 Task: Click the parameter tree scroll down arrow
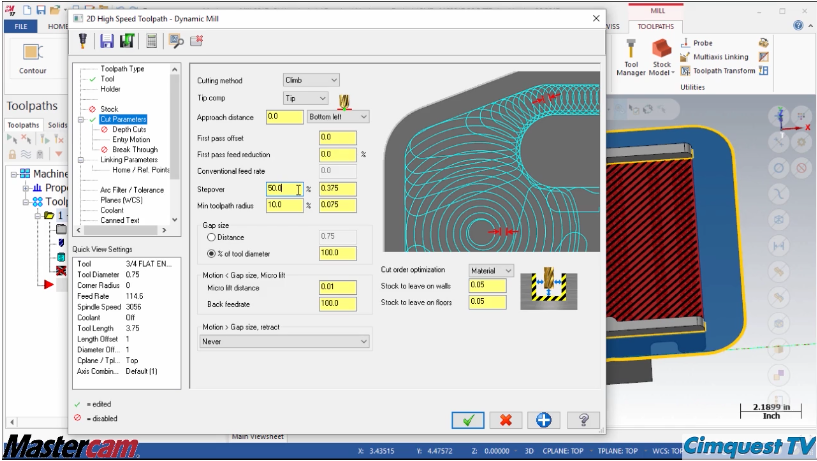pos(175,220)
